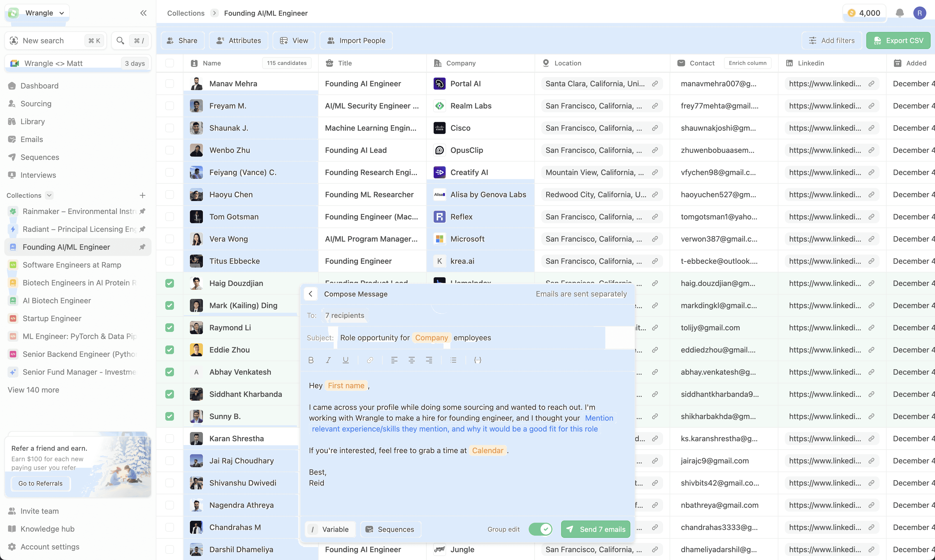Collapse sidebar with double chevron icon
This screenshot has width=935, height=560.
(143, 13)
